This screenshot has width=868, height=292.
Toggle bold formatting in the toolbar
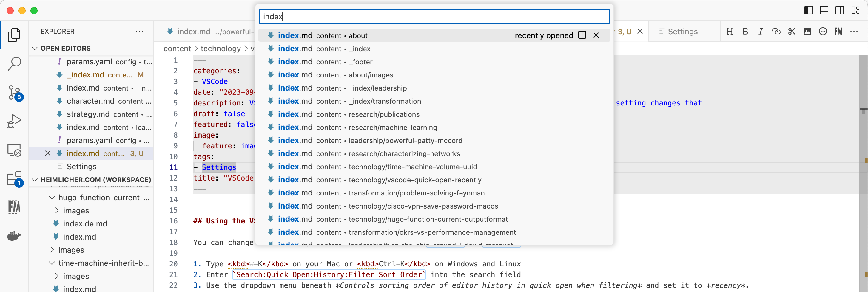[x=745, y=31]
